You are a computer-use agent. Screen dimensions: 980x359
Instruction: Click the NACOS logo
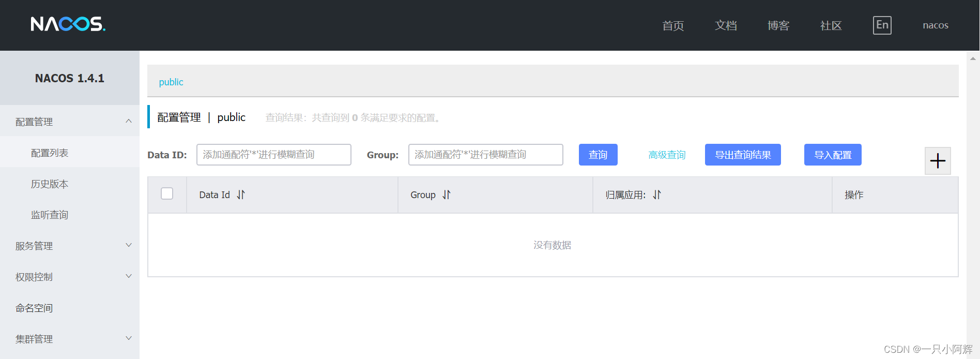68,24
